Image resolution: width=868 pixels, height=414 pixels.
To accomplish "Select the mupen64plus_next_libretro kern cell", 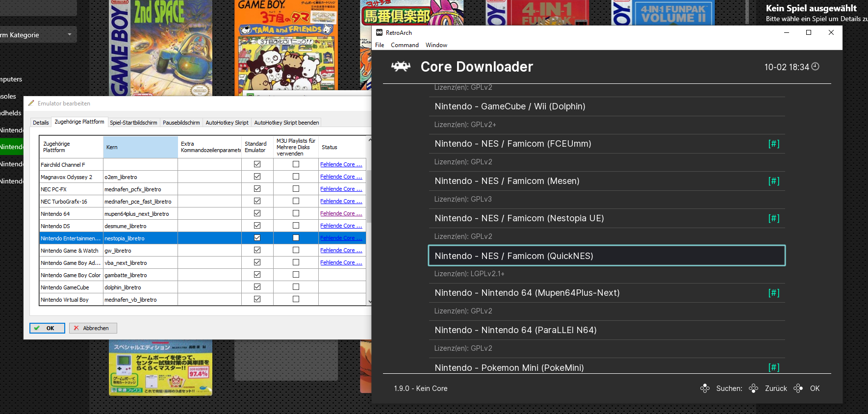I will tap(140, 214).
